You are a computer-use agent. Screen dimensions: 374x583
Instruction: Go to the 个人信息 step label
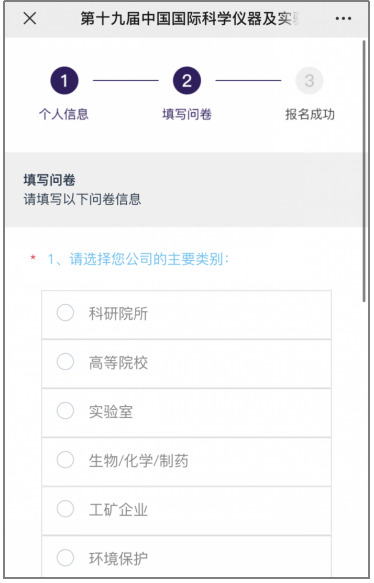click(x=64, y=114)
